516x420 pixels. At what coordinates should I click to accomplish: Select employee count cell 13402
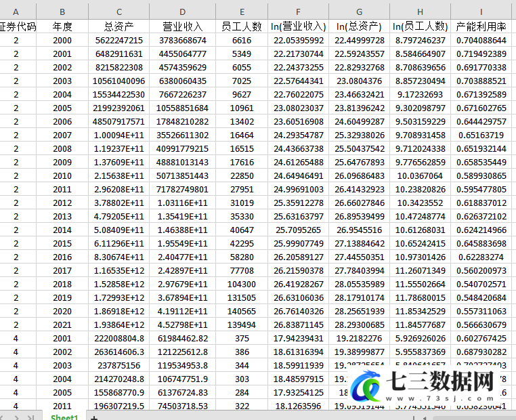[242, 121]
